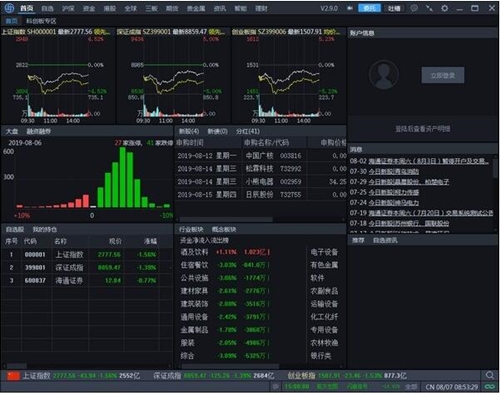Click the small eye icon in the bottom status row

(275, 387)
